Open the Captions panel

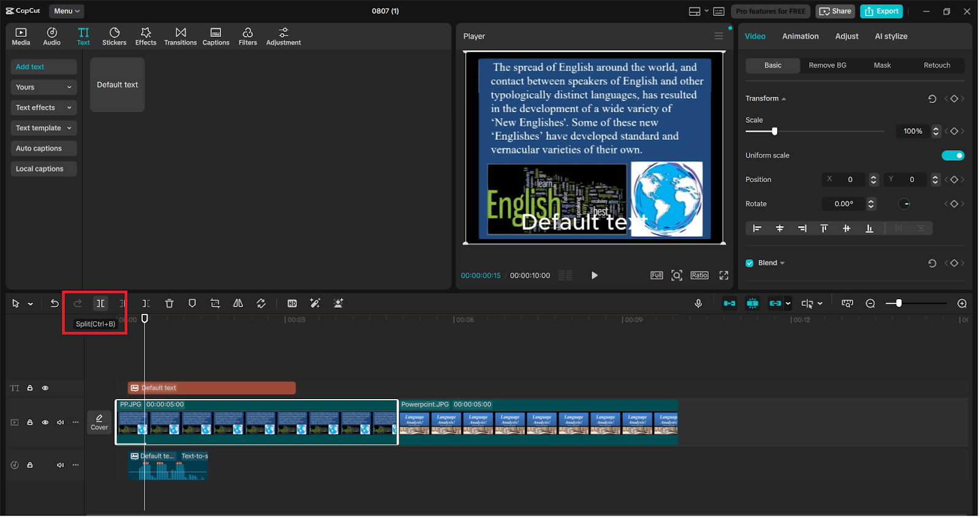pos(216,36)
